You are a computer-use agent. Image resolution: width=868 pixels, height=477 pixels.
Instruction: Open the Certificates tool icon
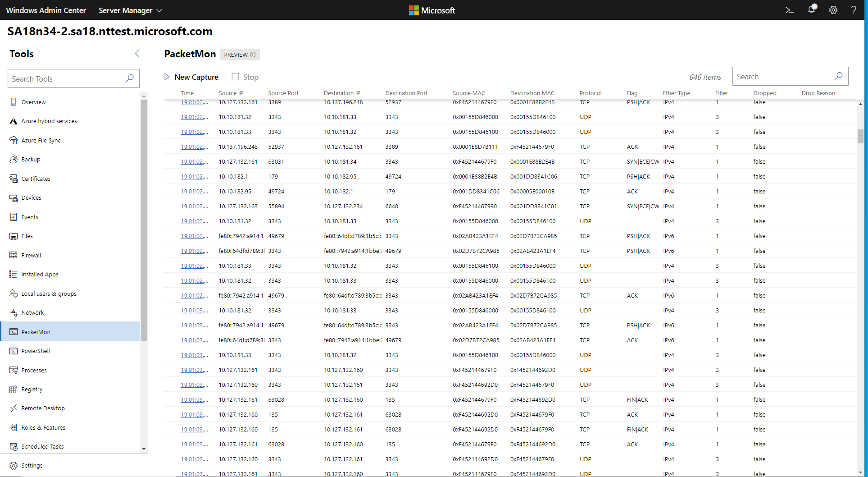14,179
